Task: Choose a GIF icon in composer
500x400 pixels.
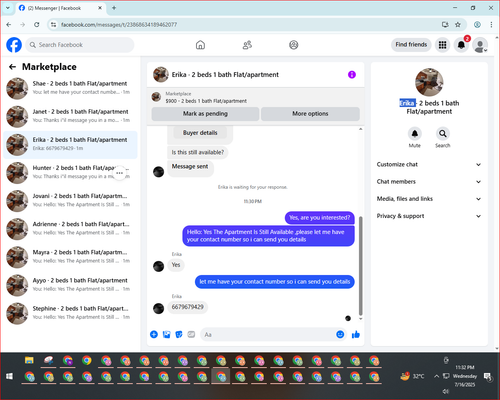Action: [191, 334]
